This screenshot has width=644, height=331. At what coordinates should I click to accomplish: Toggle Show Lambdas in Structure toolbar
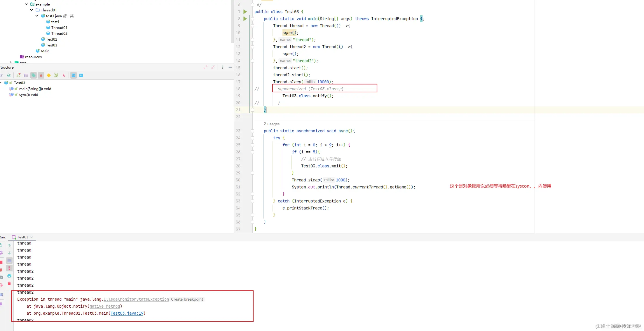[64, 75]
